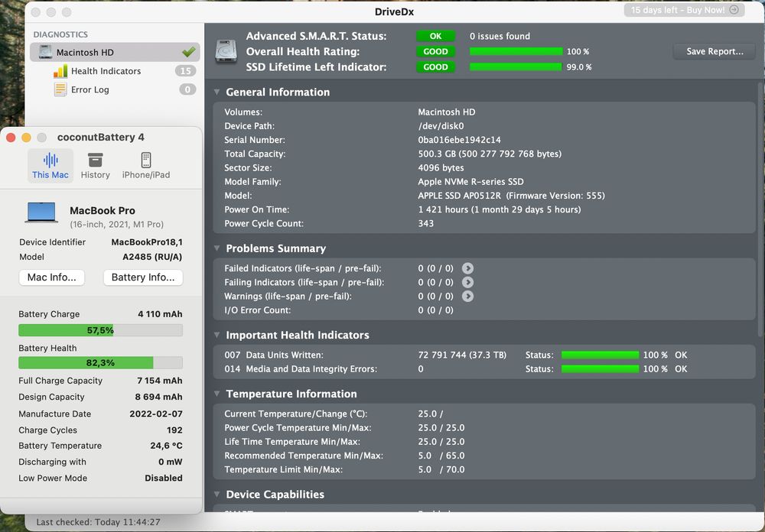This screenshot has width=765, height=532.
Task: Open the iPhone/iPad tab in coconutBattery
Action: click(146, 167)
